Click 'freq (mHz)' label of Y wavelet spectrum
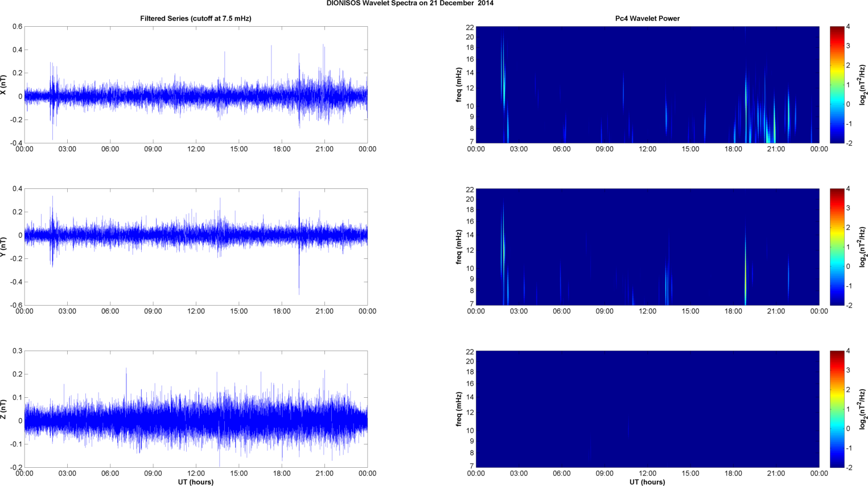Image resolution: width=868 pixels, height=486 pixels. (459, 246)
